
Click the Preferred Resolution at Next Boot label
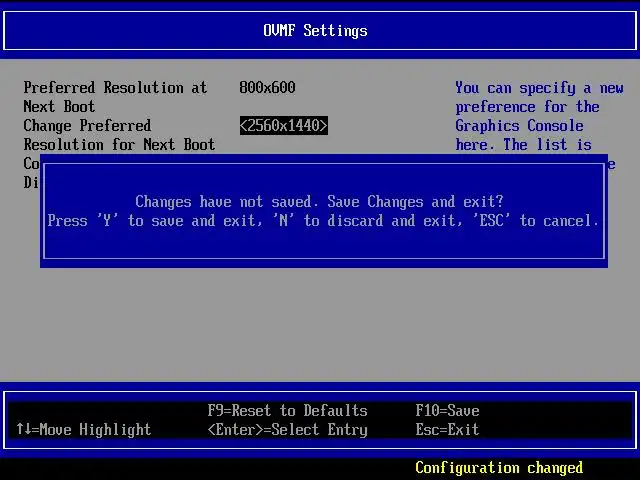[x=115, y=97]
